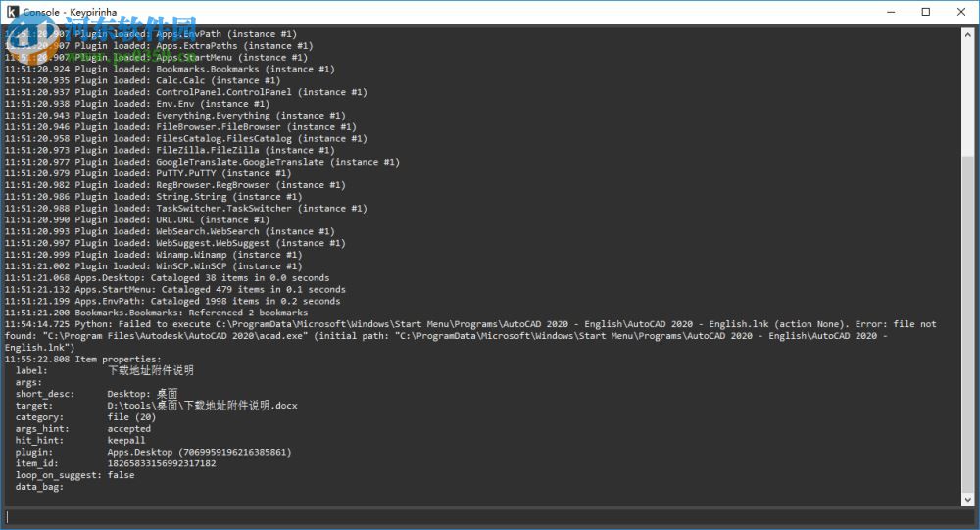This screenshot has height=530, width=980.
Task: Click the target path ending in .docx
Action: (x=202, y=406)
